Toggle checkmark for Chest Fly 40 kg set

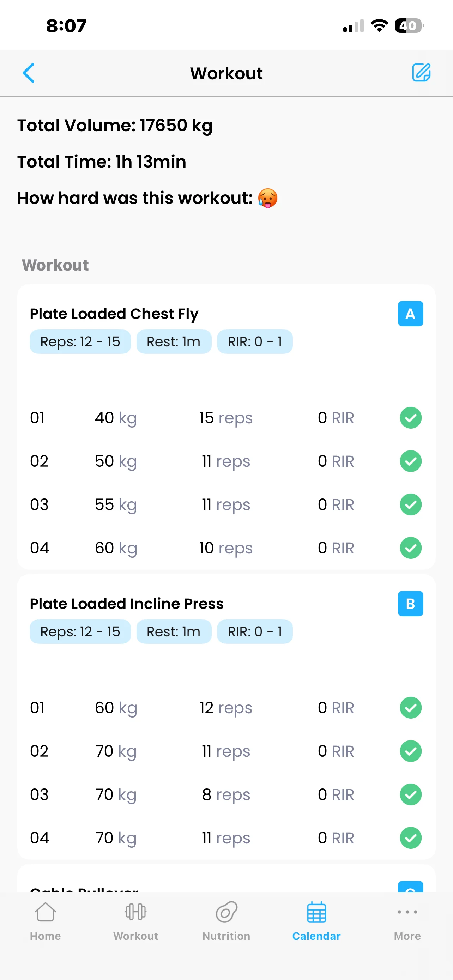click(410, 418)
